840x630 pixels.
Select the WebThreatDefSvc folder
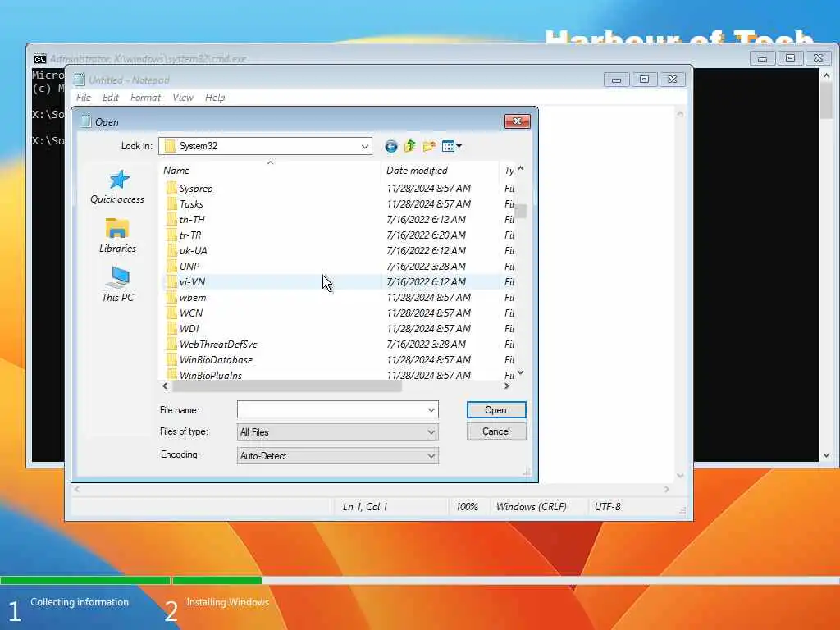[218, 344]
